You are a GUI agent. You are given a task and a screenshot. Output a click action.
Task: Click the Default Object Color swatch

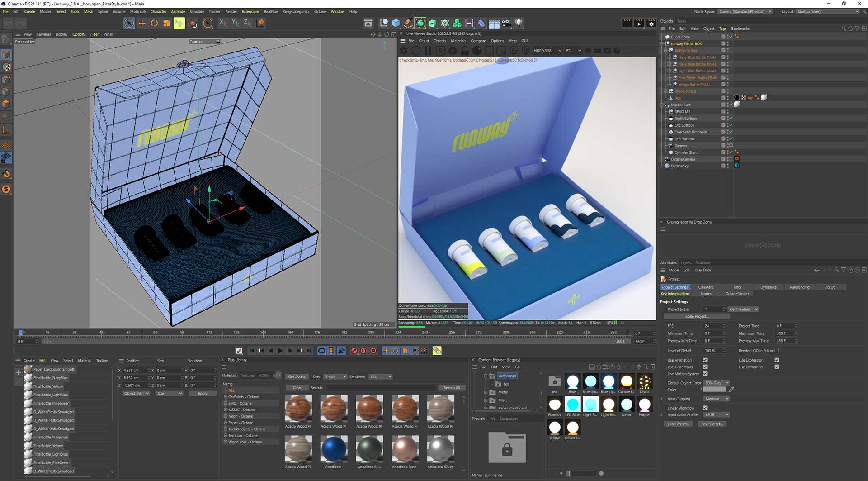click(x=714, y=390)
